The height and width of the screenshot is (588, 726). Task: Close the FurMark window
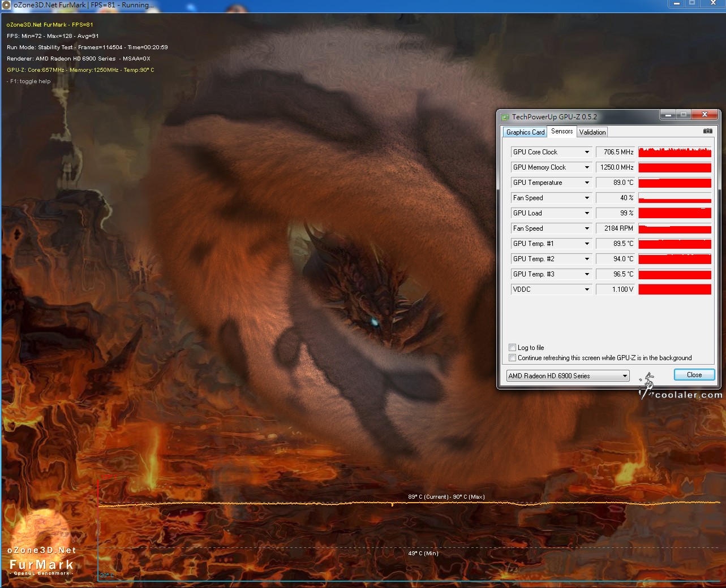point(712,3)
